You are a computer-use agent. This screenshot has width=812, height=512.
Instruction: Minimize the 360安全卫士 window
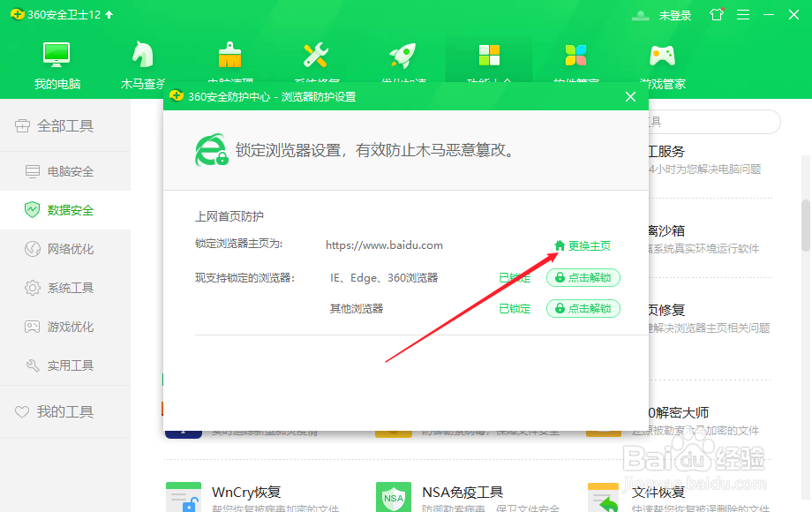tap(769, 14)
